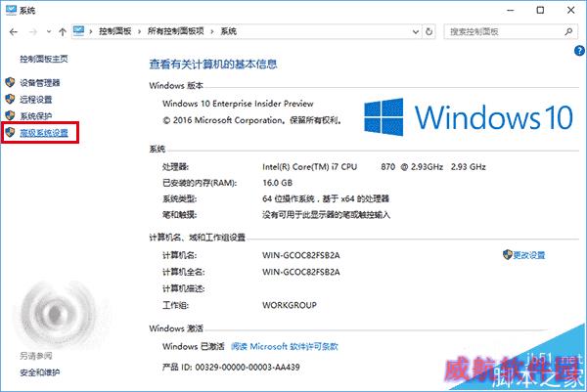Maximize the 系统 window

[540, 10]
